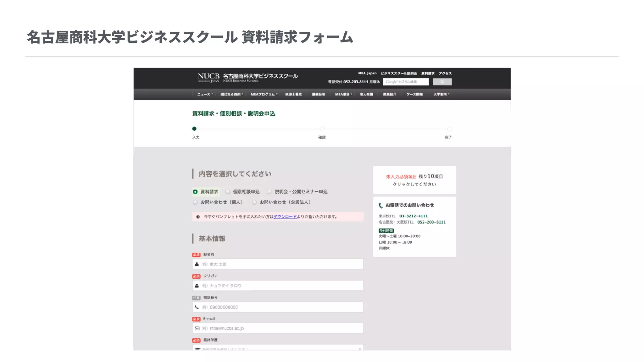The width and height of the screenshot is (644, 362).
Task: Click the アクセス header link
Action: pos(445,73)
